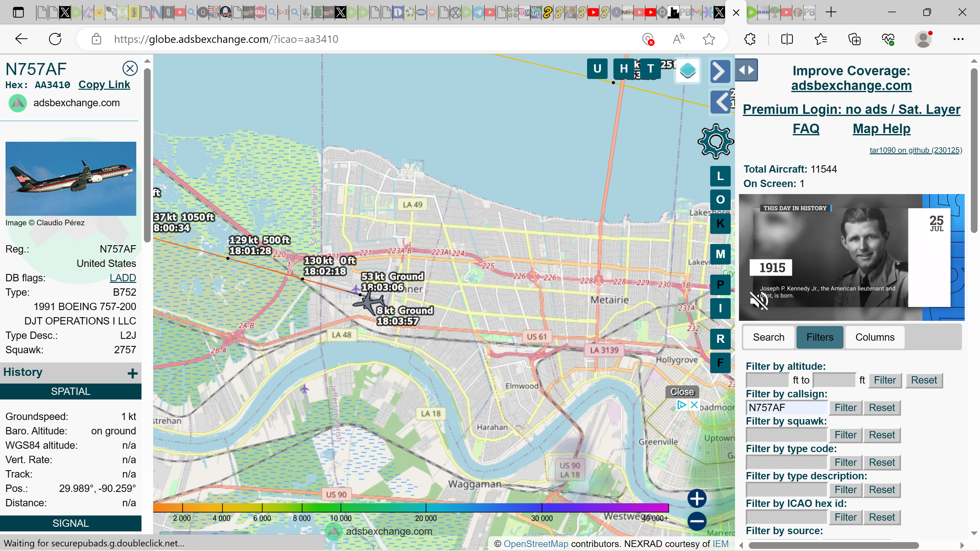Click the Copy Link link
The width and height of the screenshot is (980, 551).
(x=104, y=84)
